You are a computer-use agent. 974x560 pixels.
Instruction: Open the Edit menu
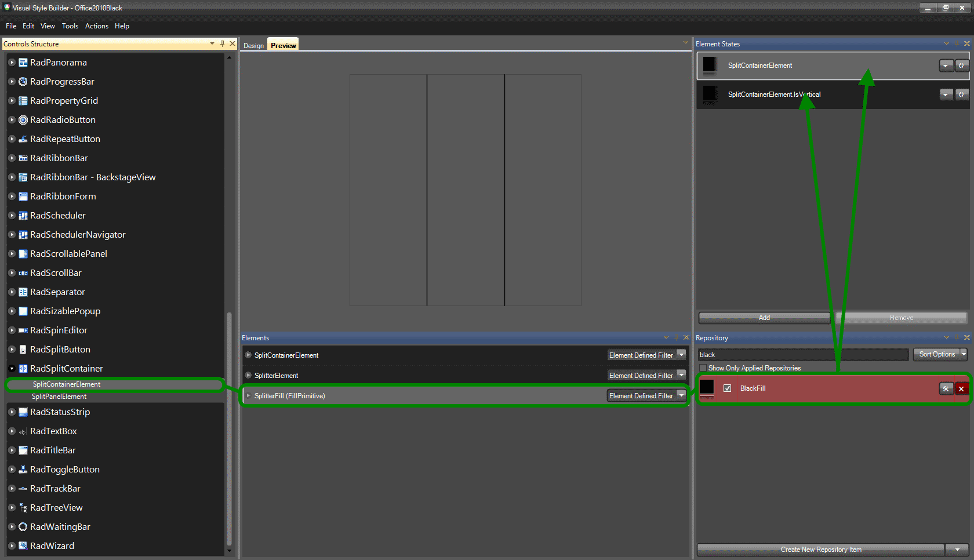point(28,26)
